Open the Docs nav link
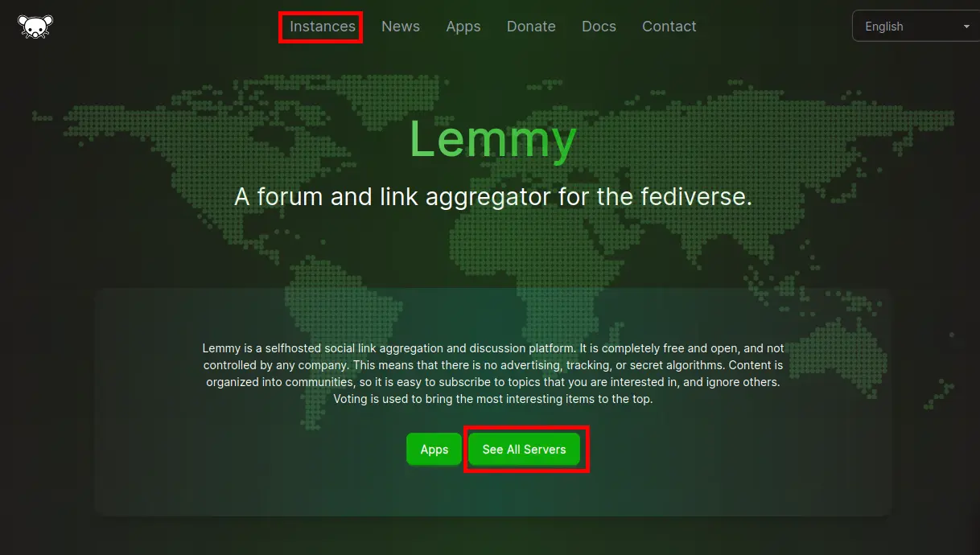Image resolution: width=980 pixels, height=555 pixels. [599, 27]
